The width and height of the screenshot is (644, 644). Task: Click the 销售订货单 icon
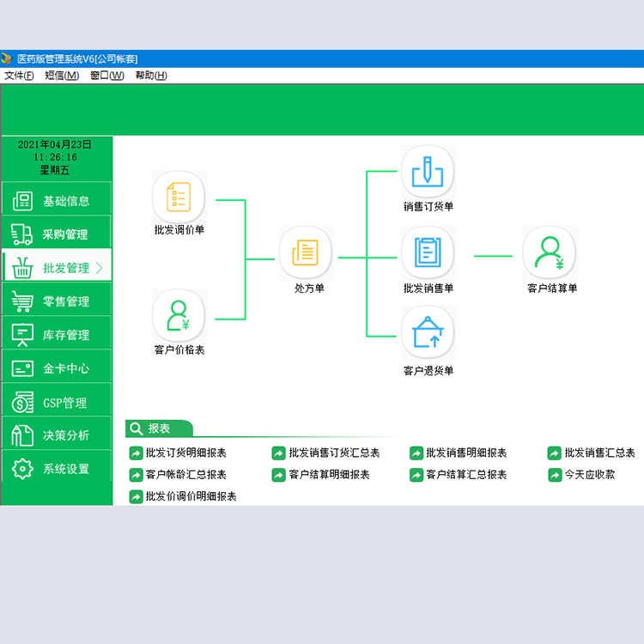click(x=428, y=172)
